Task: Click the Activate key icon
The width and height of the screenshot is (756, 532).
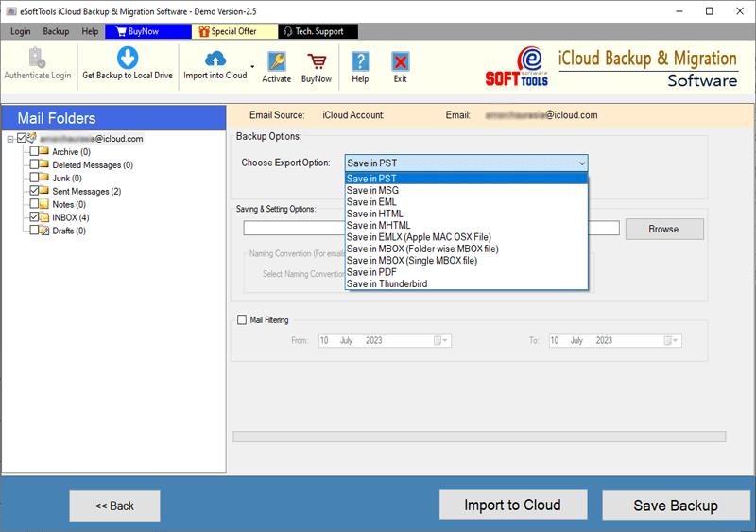Action: (277, 61)
